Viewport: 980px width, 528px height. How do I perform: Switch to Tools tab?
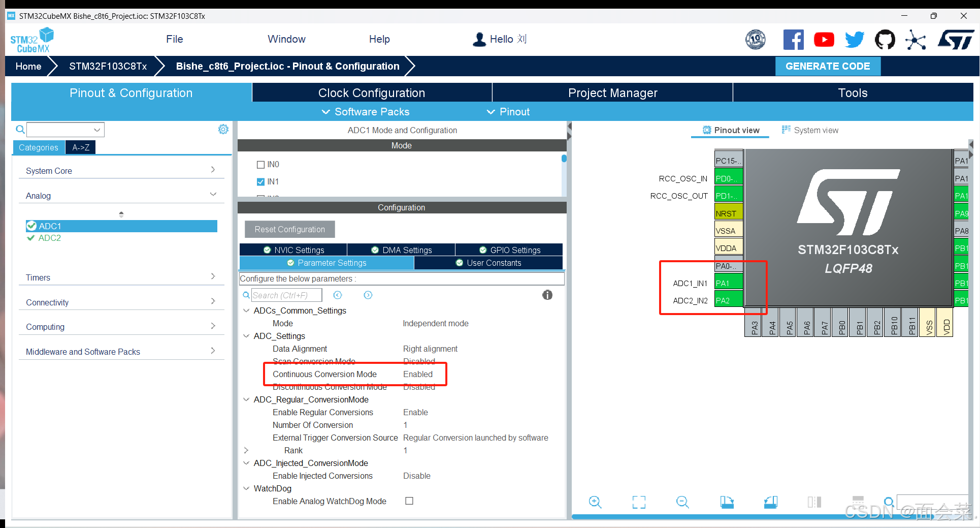853,93
